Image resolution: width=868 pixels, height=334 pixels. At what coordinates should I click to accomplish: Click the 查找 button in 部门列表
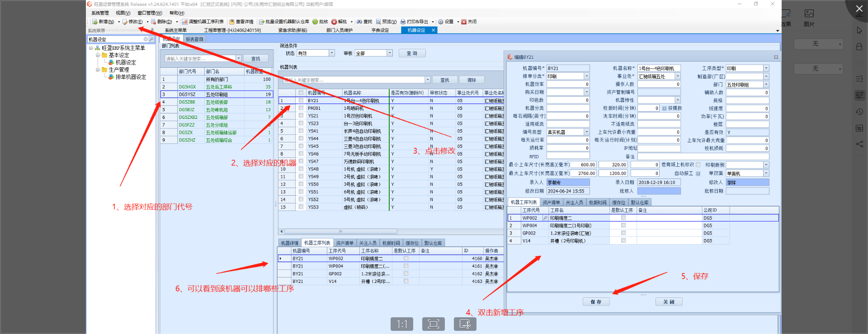tap(256, 59)
